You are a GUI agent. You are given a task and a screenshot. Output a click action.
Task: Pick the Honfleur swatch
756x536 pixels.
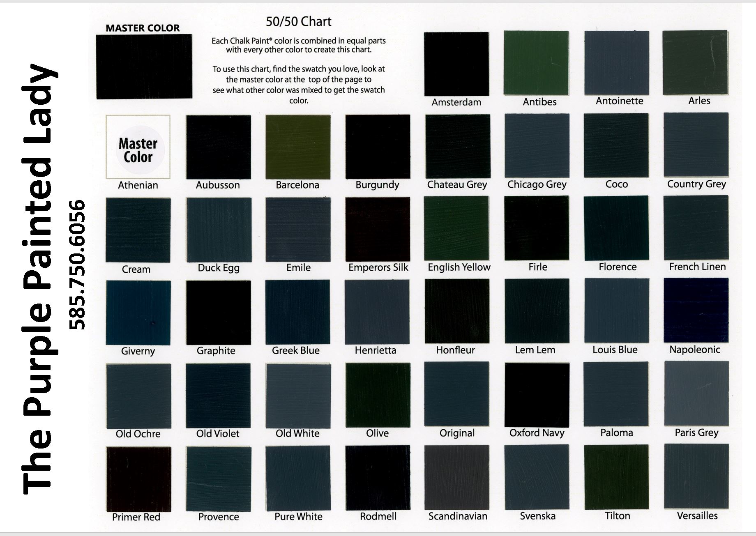[x=457, y=311]
